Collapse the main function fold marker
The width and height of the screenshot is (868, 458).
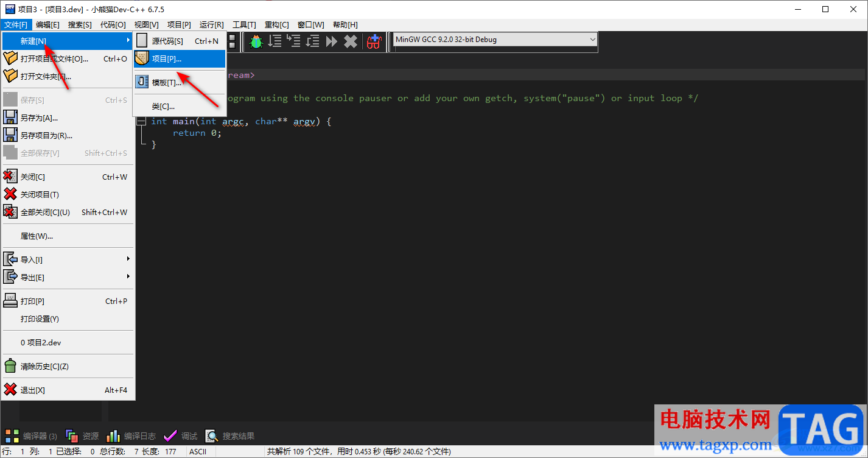coord(142,121)
